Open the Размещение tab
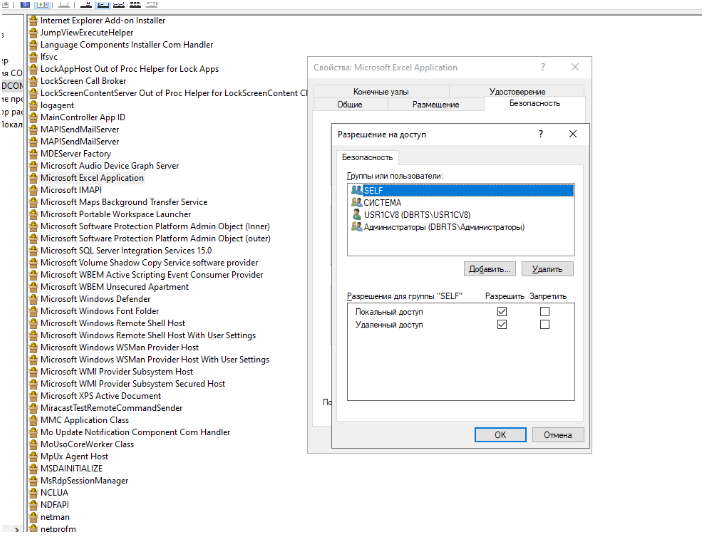Screen dimensions: 712x538 coord(436,105)
